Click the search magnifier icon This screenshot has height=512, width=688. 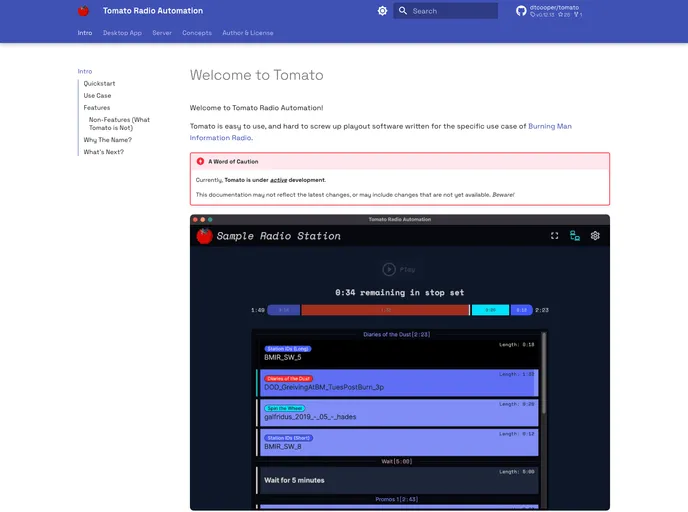(403, 11)
